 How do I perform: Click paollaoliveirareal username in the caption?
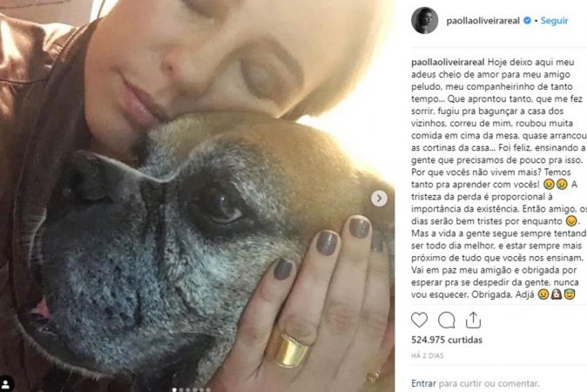(449, 62)
